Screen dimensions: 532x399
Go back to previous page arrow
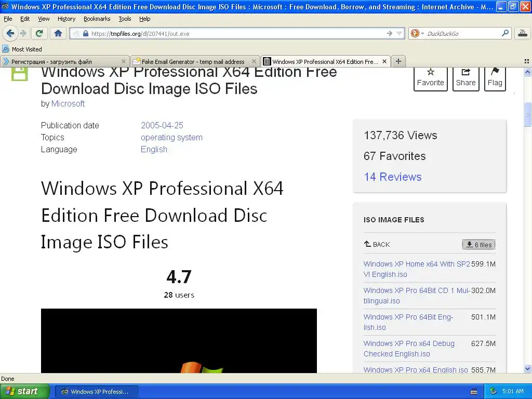(x=10, y=33)
